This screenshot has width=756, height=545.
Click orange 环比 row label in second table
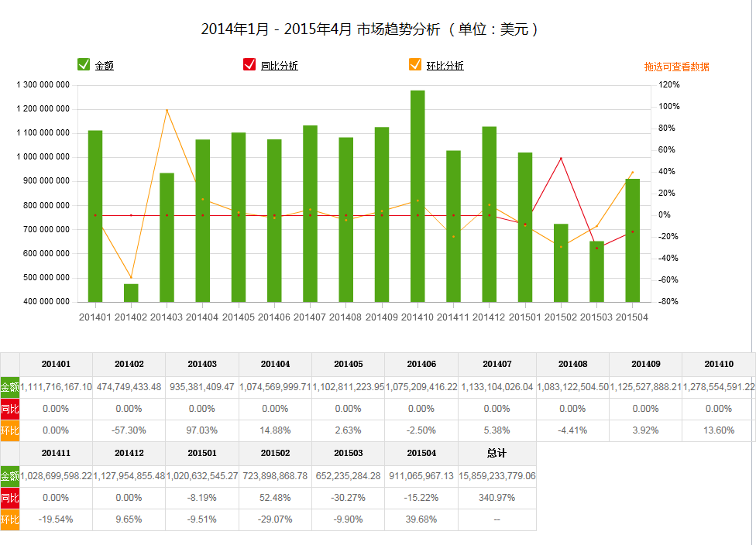10,519
